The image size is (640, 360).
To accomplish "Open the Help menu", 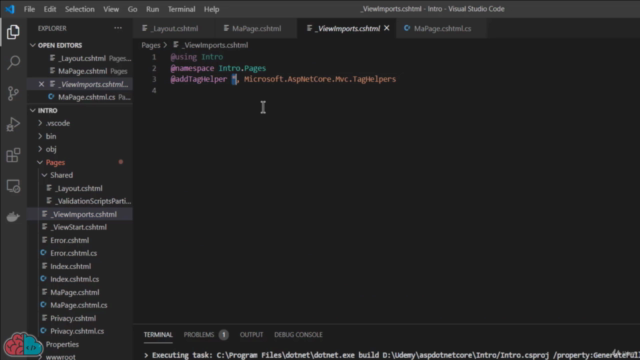I will tap(211, 9).
